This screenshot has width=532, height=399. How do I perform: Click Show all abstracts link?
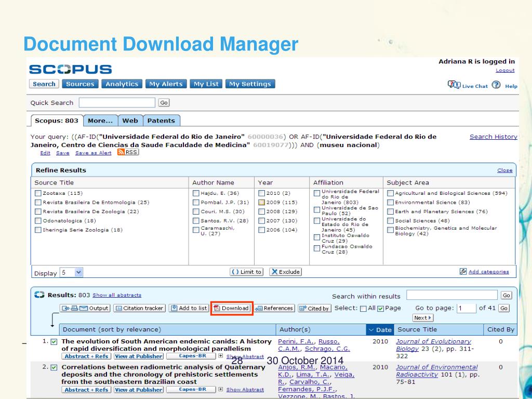[x=117, y=295]
